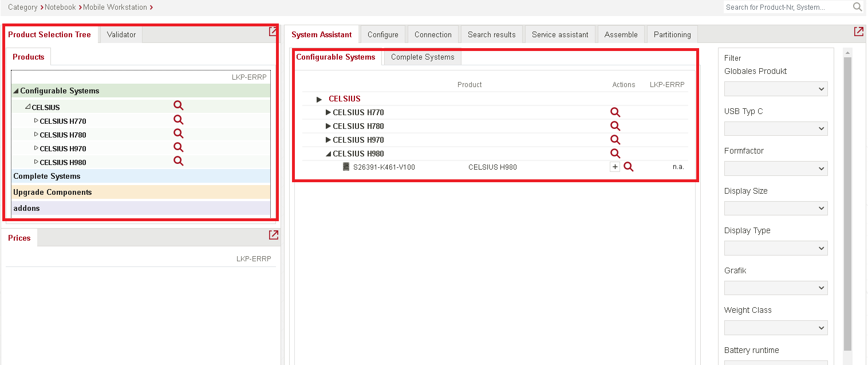Select the S26391-K461-V100 product number

(384, 167)
